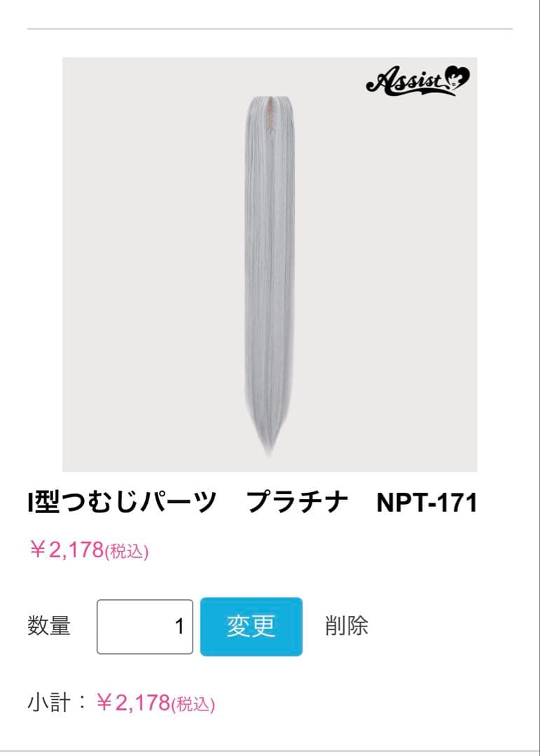The height and width of the screenshot is (756, 540).
Task: Click the pointed tip of the wig
Action: tap(269, 446)
